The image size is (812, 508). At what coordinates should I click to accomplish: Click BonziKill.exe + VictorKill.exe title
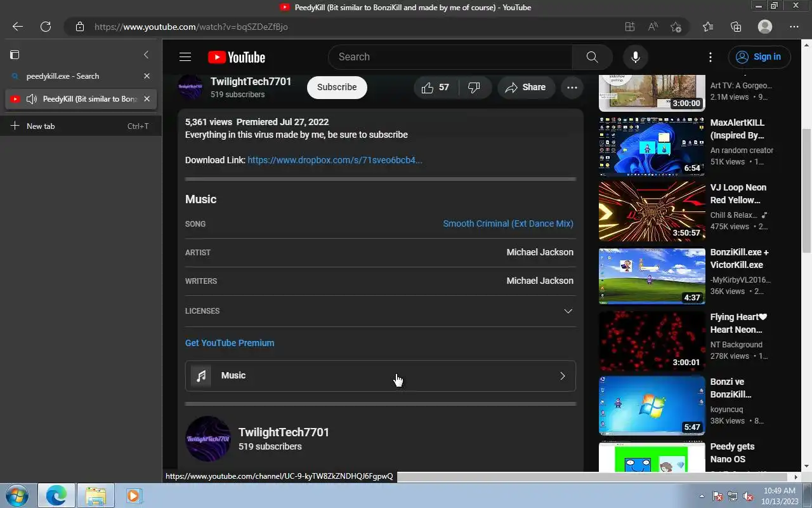(x=739, y=258)
